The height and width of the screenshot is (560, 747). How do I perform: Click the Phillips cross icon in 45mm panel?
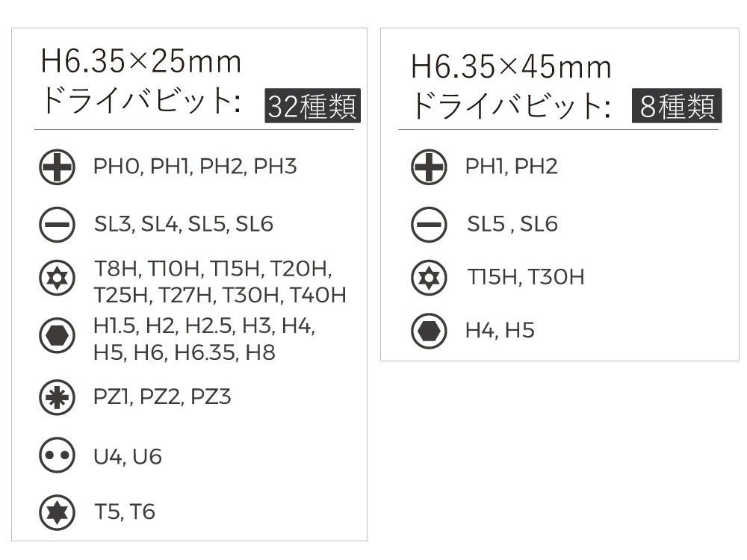click(x=429, y=167)
